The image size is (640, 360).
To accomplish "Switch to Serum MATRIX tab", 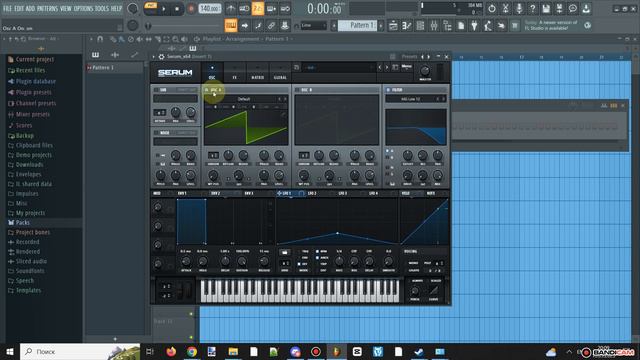I will [x=257, y=72].
